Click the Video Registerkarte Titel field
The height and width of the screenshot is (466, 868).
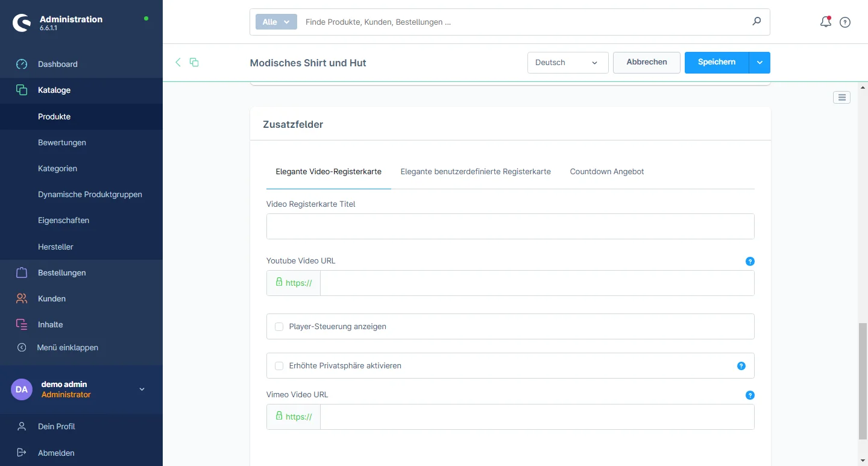coord(510,226)
